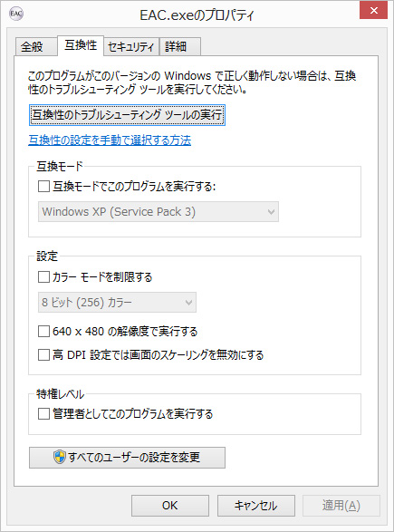This screenshot has width=394, height=532.
Task: Toggle カラー モードを制限する checkbox
Action: pyautogui.click(x=43, y=276)
